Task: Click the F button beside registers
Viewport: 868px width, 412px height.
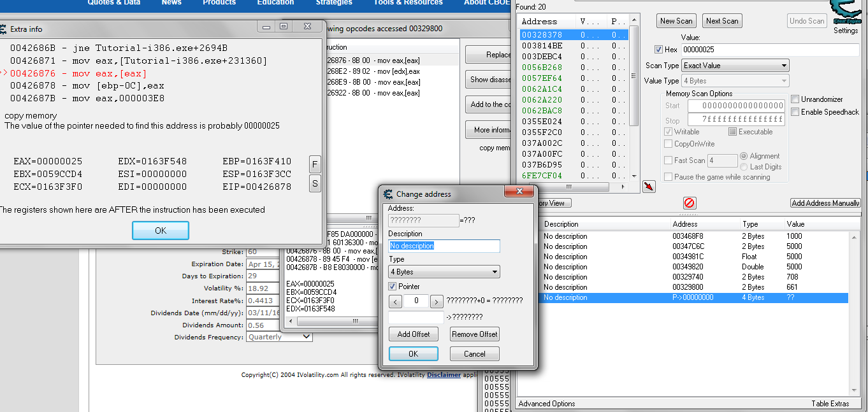Action: point(314,164)
